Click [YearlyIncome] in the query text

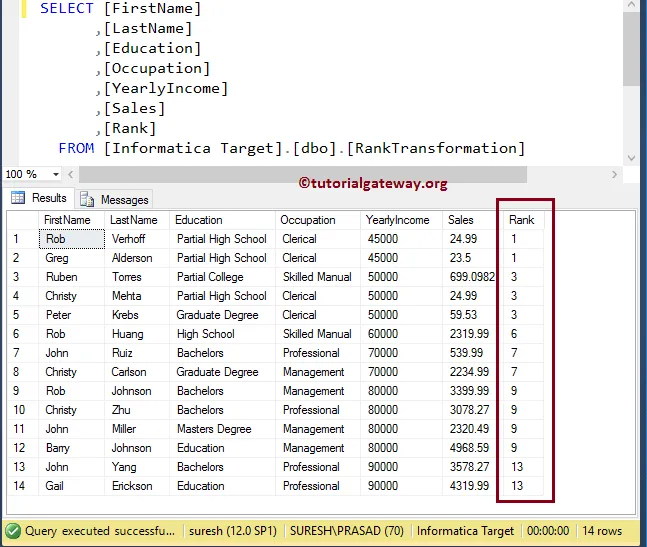166,88
